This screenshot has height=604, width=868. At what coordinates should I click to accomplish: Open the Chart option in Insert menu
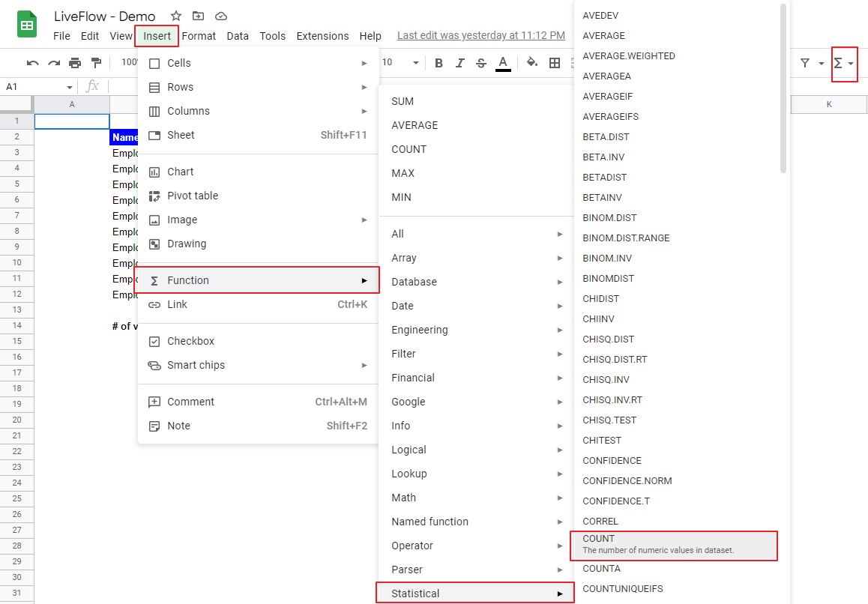click(181, 171)
